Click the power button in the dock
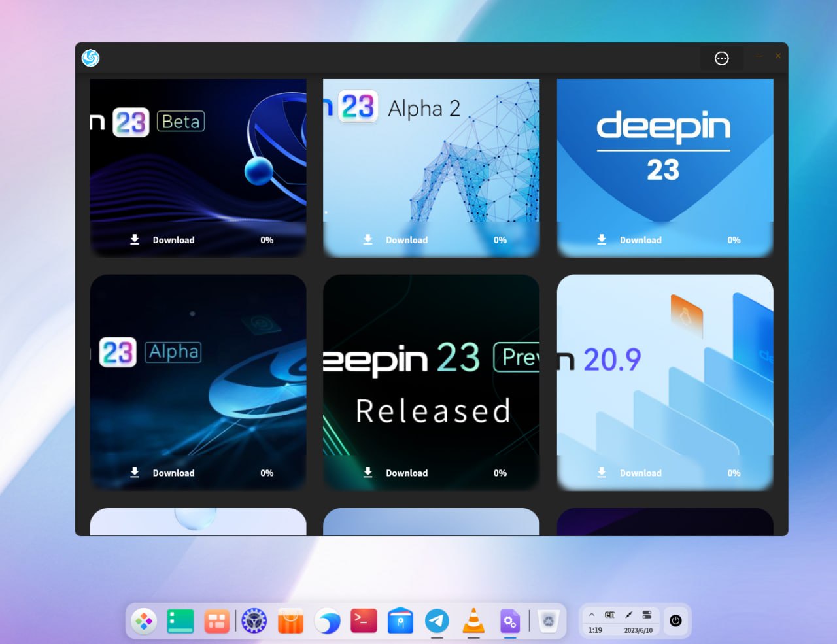Screen dimensions: 837x644 click(x=676, y=620)
